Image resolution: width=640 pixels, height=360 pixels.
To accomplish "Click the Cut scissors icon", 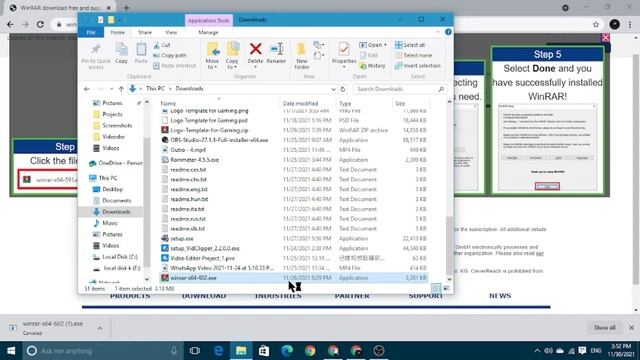I will click(156, 45).
